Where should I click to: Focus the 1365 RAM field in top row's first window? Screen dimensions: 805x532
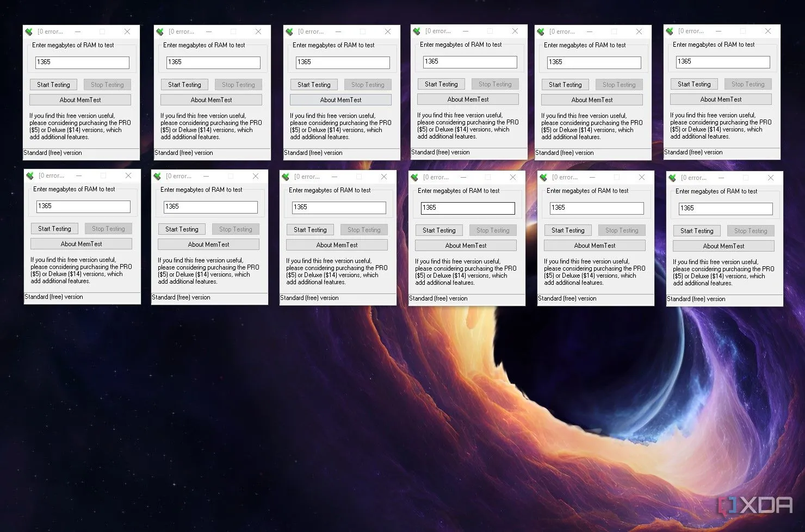(x=82, y=62)
